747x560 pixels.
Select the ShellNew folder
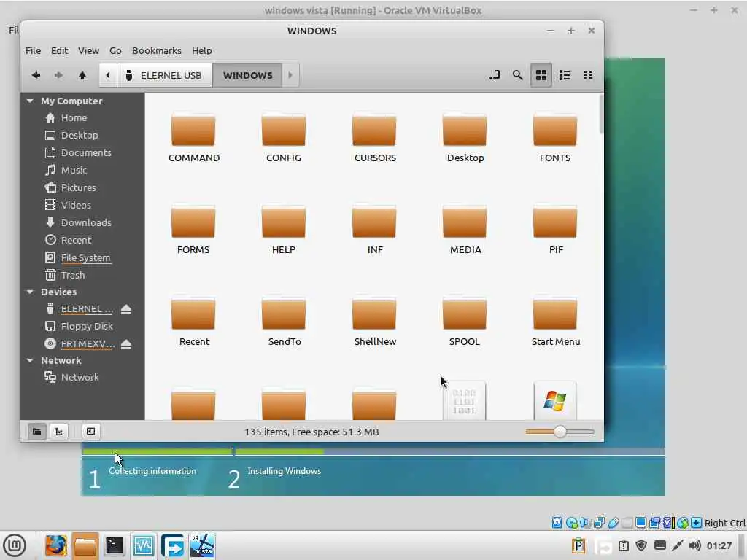[x=374, y=322]
